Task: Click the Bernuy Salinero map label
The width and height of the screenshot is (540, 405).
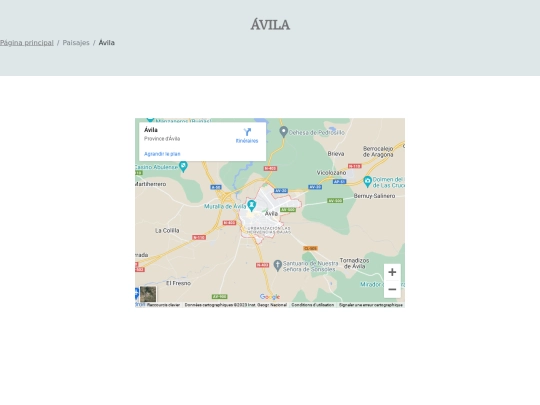Action: [x=374, y=196]
